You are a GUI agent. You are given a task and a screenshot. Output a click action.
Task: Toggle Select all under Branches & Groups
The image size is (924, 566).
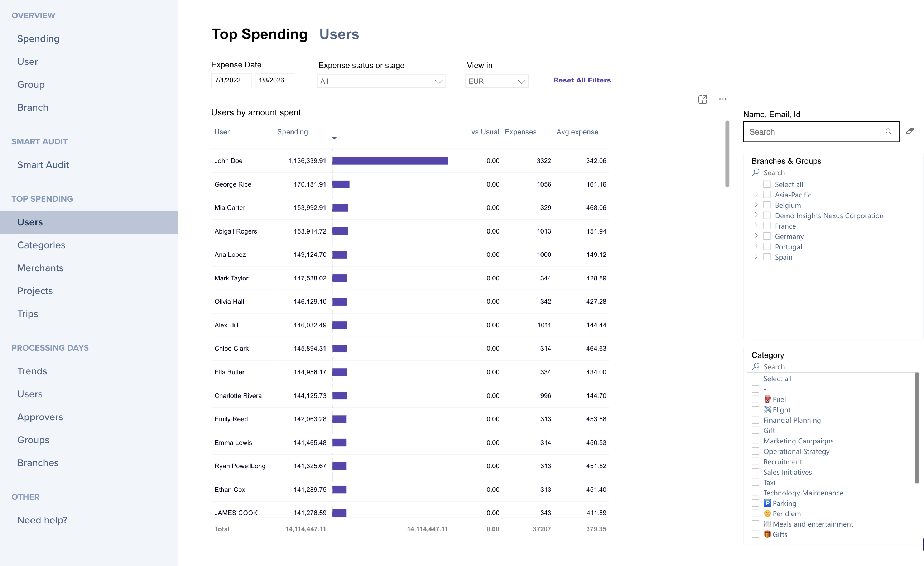[x=767, y=184]
